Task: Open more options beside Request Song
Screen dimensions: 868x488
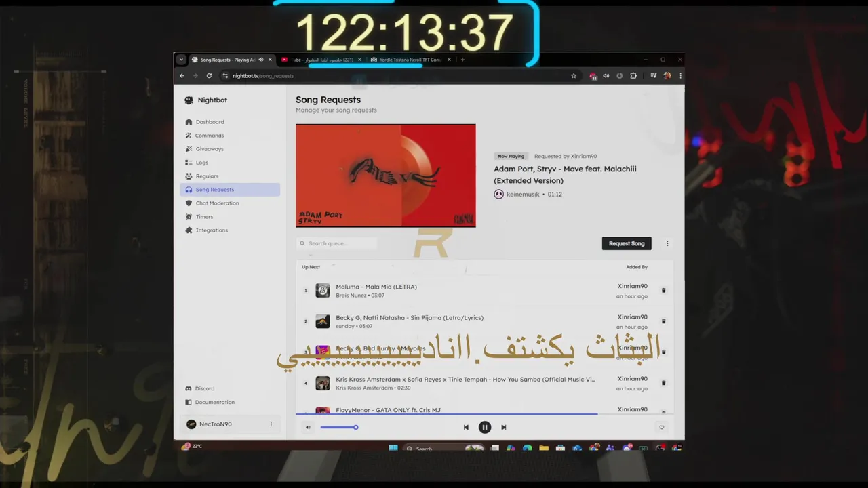Action: (x=667, y=243)
